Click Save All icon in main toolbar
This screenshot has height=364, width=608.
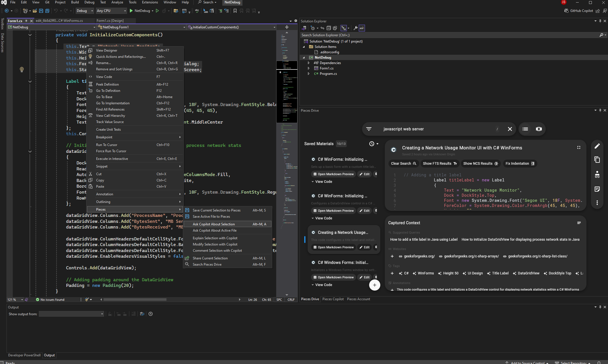[x=47, y=11]
